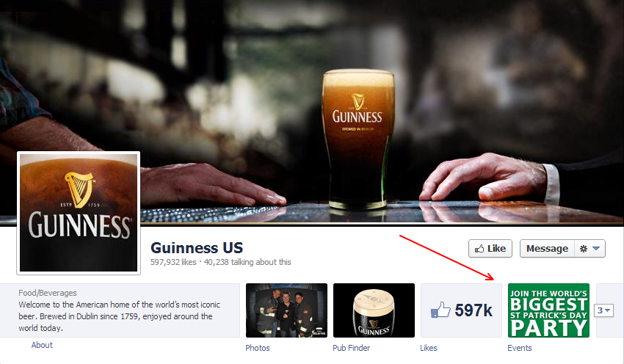Click the Food/Beverages category text

pyautogui.click(x=48, y=293)
